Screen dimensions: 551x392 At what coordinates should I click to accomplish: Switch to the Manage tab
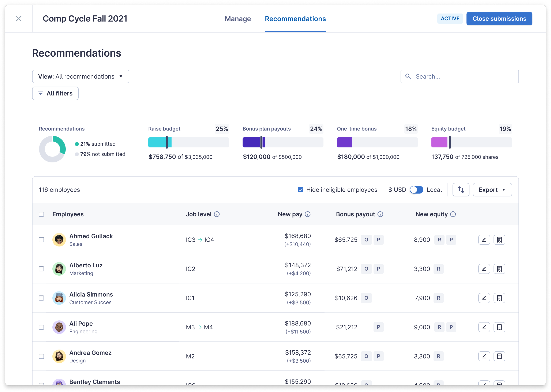(238, 19)
